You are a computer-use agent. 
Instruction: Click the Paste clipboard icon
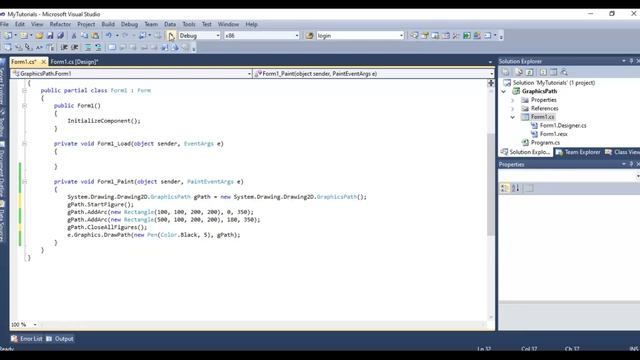pos(95,36)
